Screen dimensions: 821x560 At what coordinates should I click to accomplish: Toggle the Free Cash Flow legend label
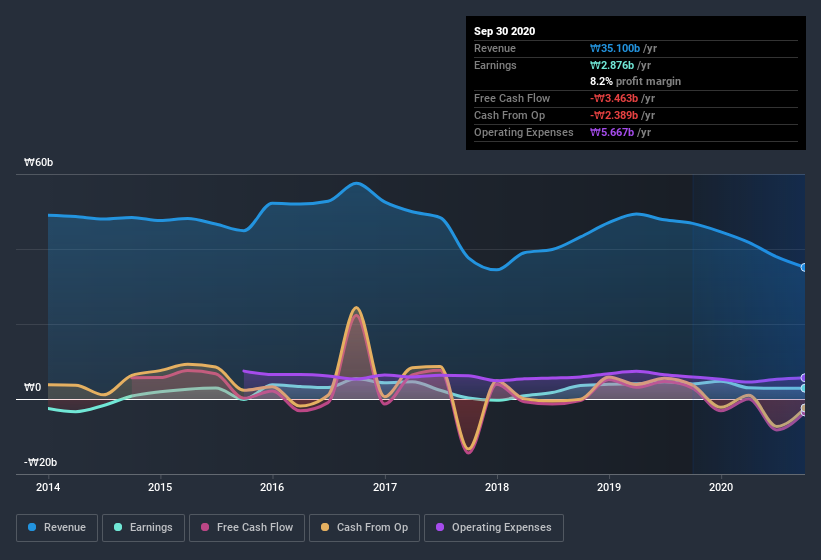pyautogui.click(x=254, y=527)
